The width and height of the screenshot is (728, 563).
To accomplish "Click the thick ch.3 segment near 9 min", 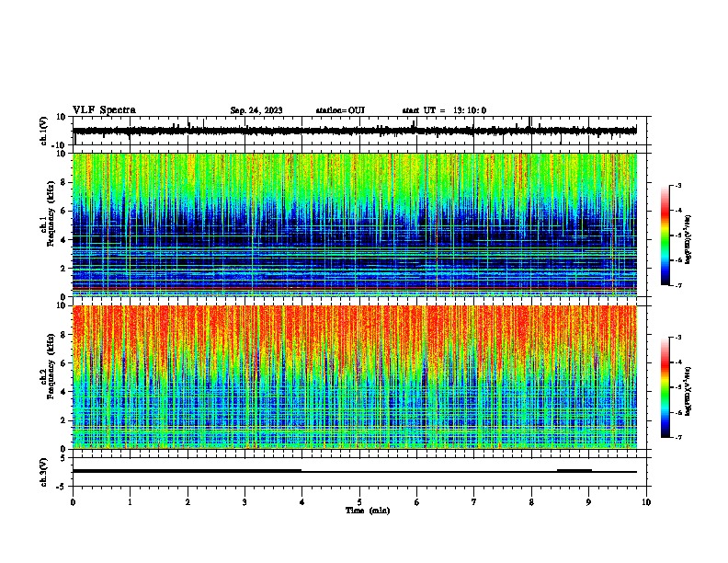I will tap(574, 471).
